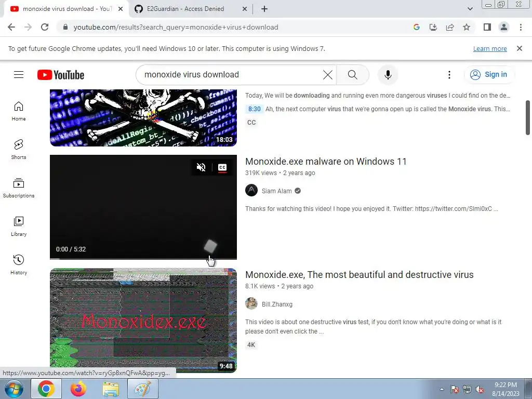Close the E2Guardian tab
Image resolution: width=532 pixels, height=399 pixels.
(x=244, y=9)
